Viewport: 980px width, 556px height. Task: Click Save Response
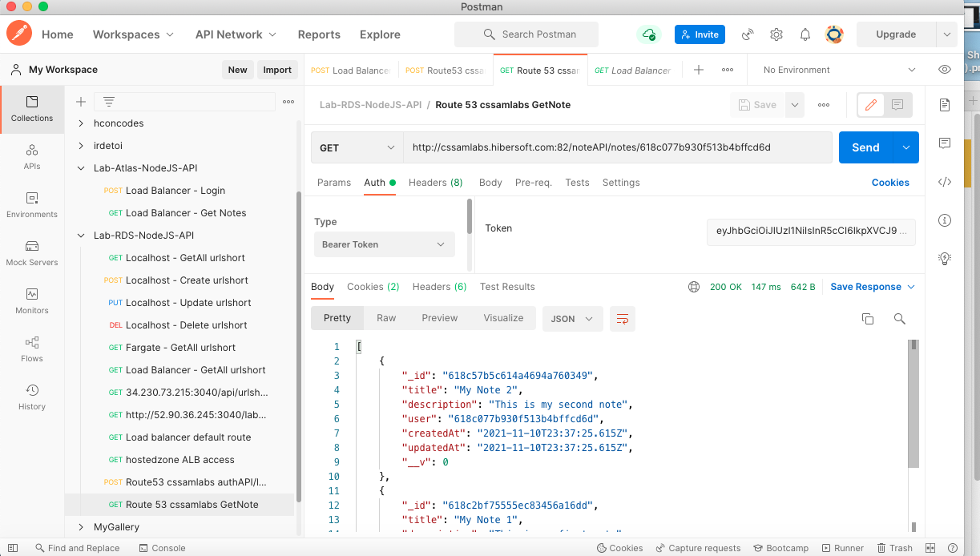(865, 287)
